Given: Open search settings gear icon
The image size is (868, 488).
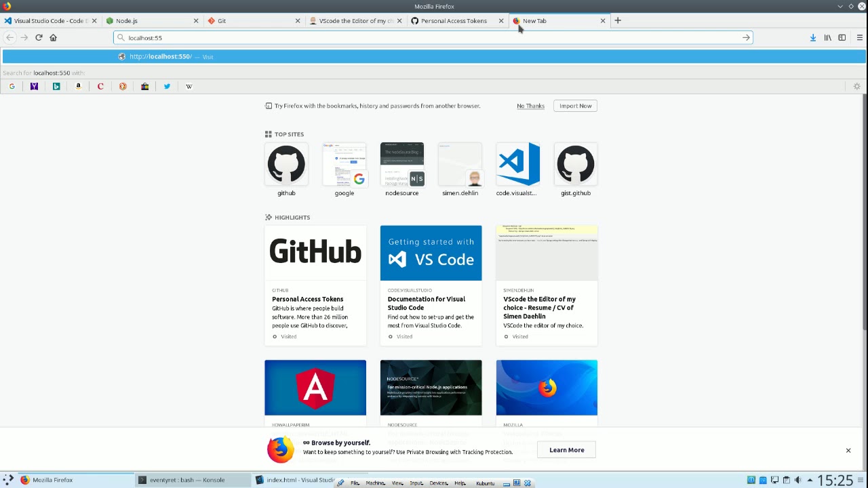Looking at the screenshot, I should coord(856,86).
